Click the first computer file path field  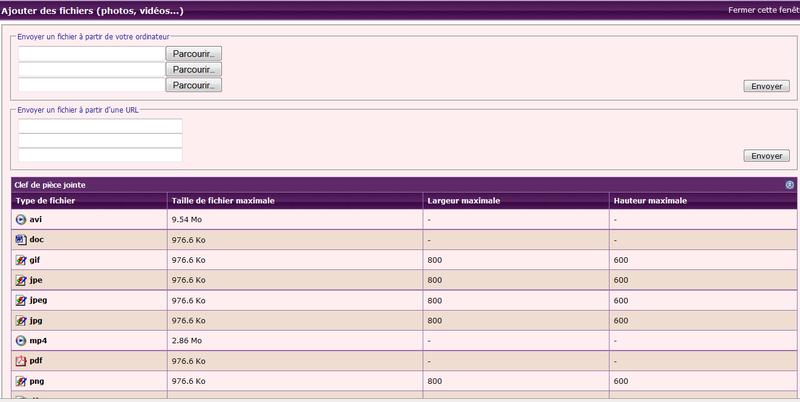[x=91, y=53]
